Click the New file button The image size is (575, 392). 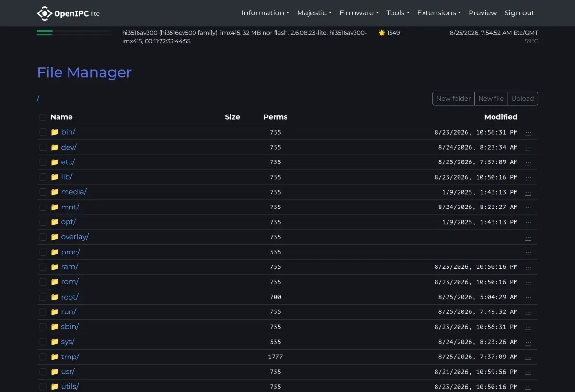pos(491,99)
